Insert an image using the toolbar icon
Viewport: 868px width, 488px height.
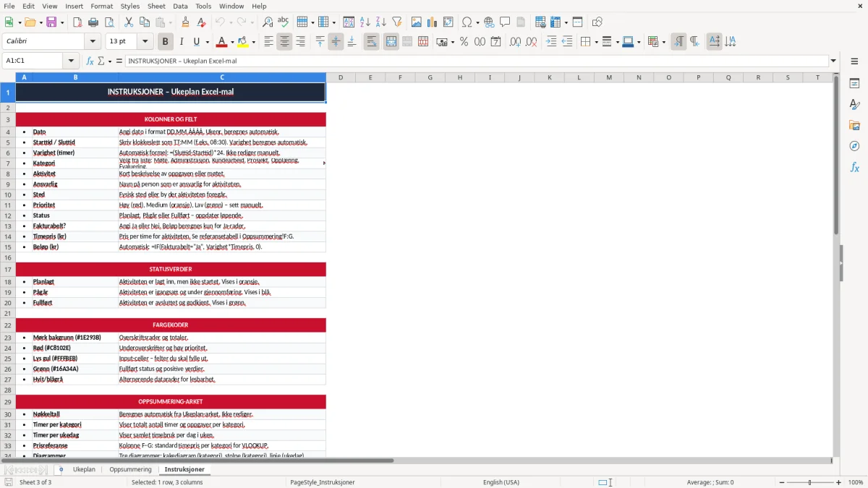(417, 22)
